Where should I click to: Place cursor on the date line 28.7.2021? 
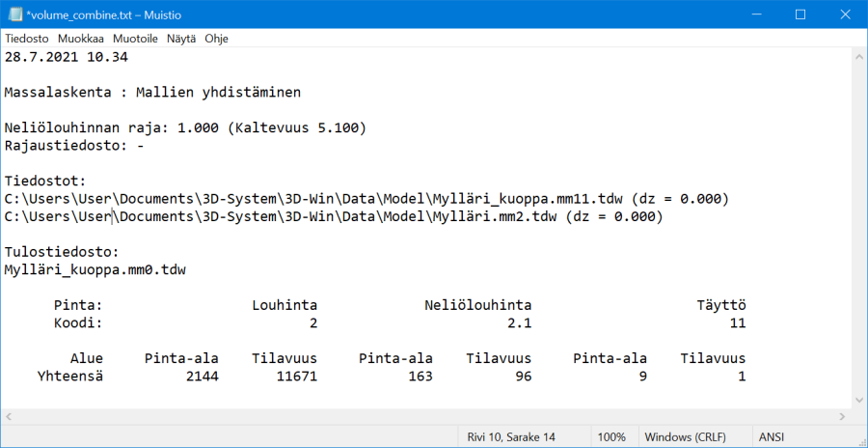tap(66, 57)
